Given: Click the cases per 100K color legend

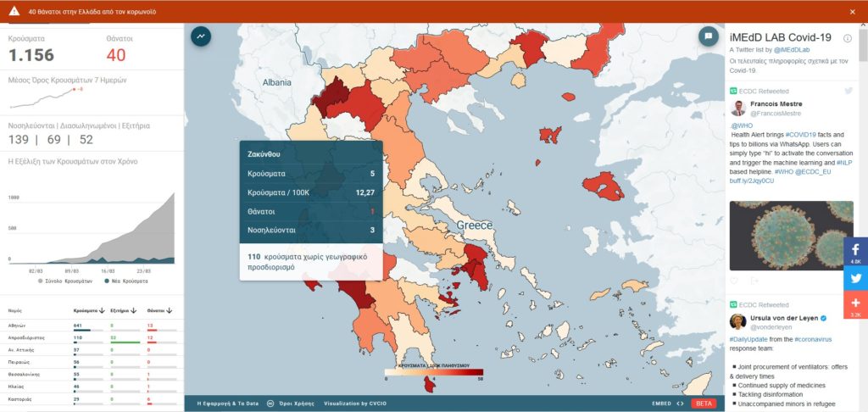Looking at the screenshot, I should 433,371.
